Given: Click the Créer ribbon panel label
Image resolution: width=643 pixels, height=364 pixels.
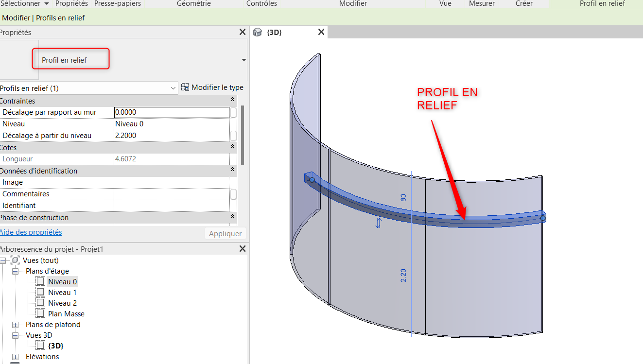Looking at the screenshot, I should [524, 3].
